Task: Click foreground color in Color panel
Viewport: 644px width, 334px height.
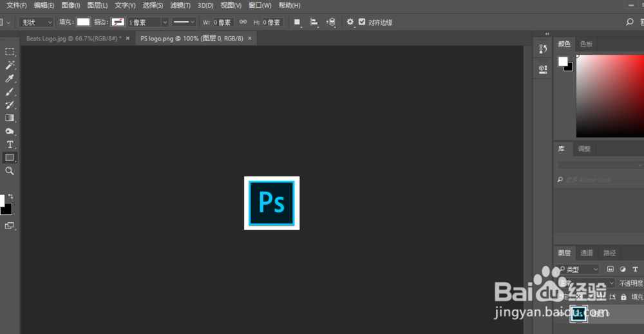Action: (x=563, y=62)
